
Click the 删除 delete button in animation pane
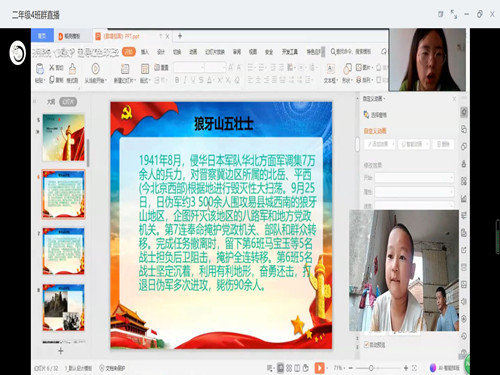tap(443, 144)
